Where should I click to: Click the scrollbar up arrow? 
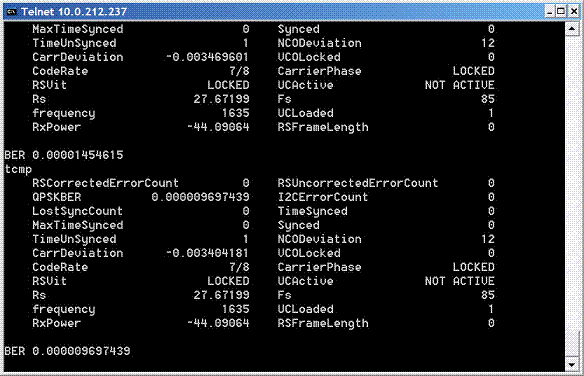click(572, 29)
